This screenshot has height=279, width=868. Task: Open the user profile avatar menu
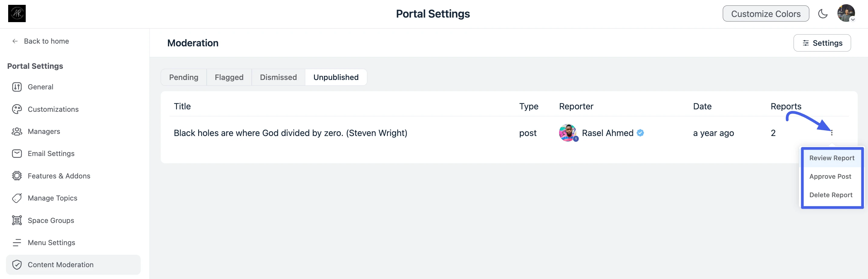tap(846, 13)
